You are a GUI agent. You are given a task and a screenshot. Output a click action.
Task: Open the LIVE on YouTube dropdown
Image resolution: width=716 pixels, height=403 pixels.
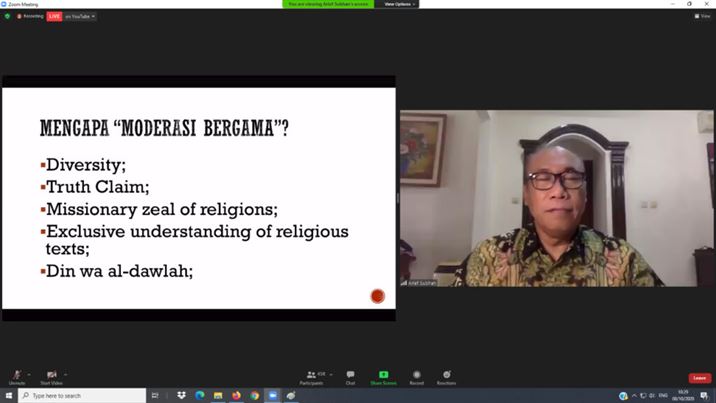[80, 16]
